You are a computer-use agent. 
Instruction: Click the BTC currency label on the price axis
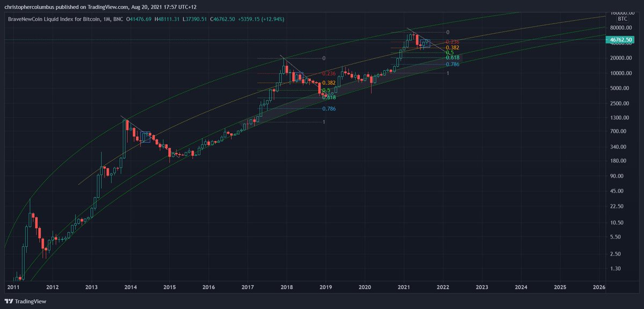[x=624, y=18]
